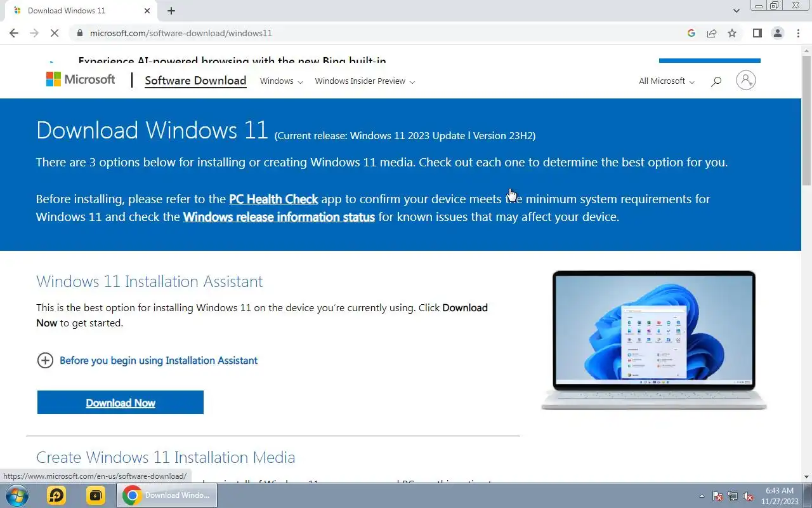Open the Windows Start button

(17, 495)
